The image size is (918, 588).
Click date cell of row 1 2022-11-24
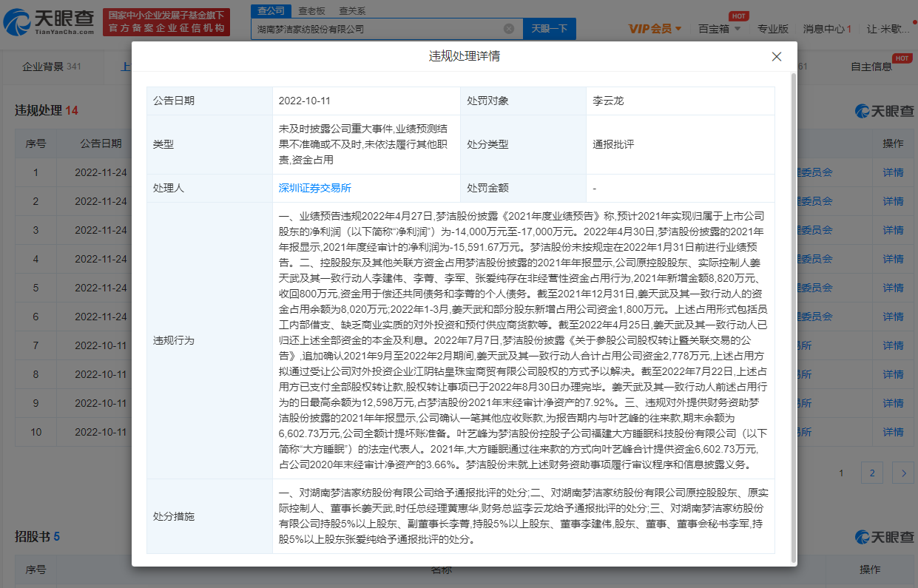[x=101, y=172]
